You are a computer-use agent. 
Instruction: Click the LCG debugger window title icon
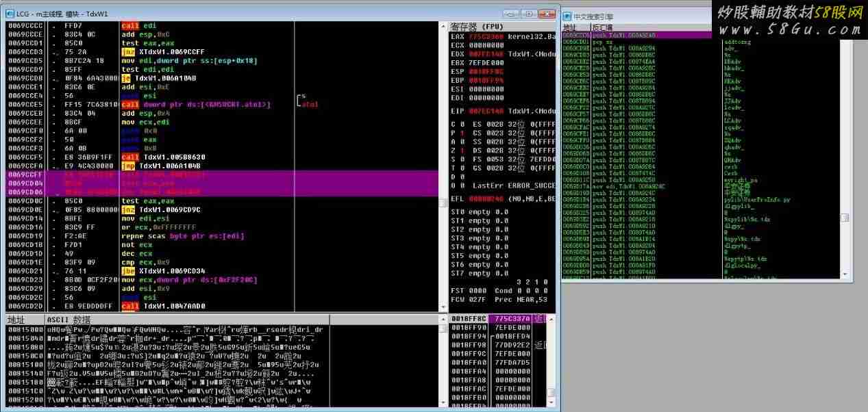pos(9,14)
